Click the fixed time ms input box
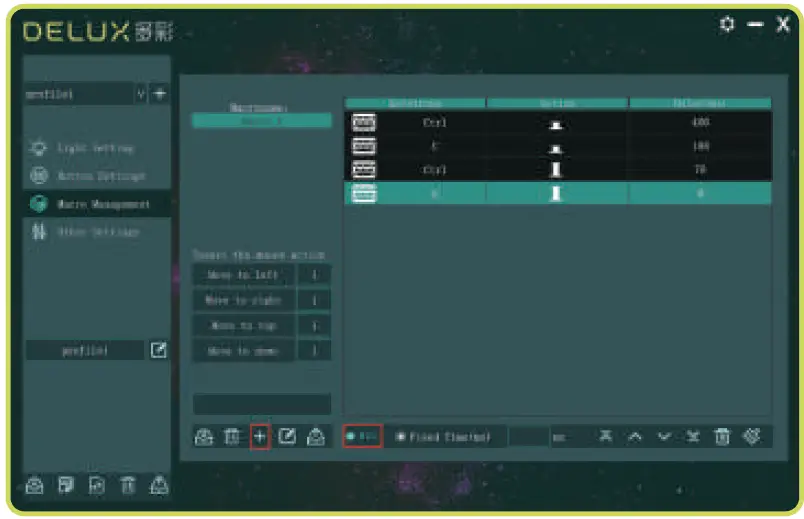The width and height of the screenshot is (804, 519). coord(528,437)
